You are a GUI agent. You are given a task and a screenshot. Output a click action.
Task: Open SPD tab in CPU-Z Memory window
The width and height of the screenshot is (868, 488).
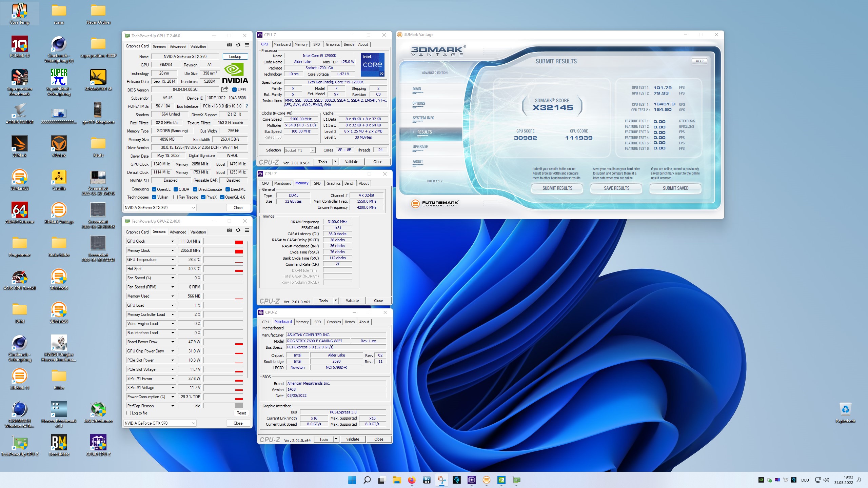click(x=317, y=183)
